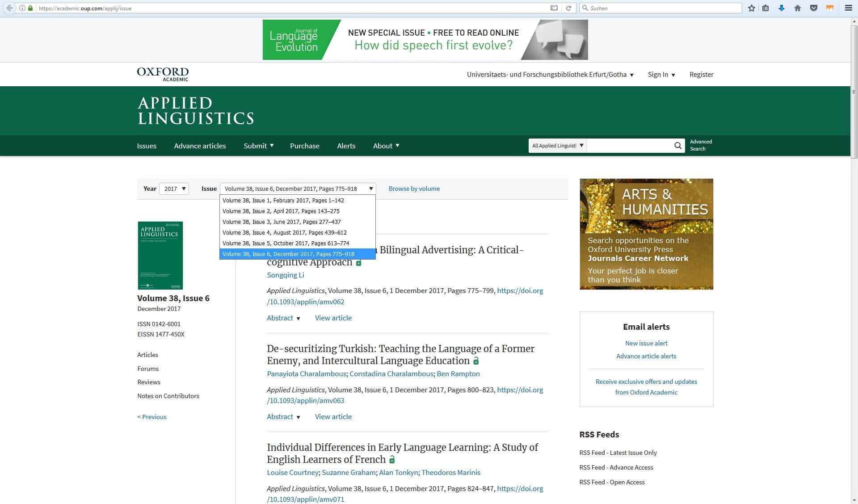Open the Year 2017 dropdown
This screenshot has height=504, width=858.
pyautogui.click(x=174, y=189)
